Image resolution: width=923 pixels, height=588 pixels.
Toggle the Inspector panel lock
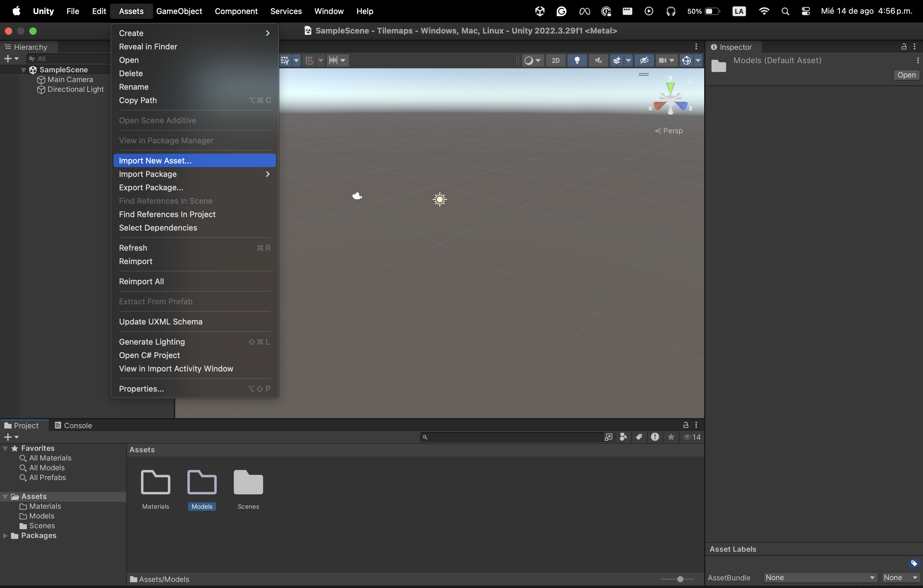(903, 47)
